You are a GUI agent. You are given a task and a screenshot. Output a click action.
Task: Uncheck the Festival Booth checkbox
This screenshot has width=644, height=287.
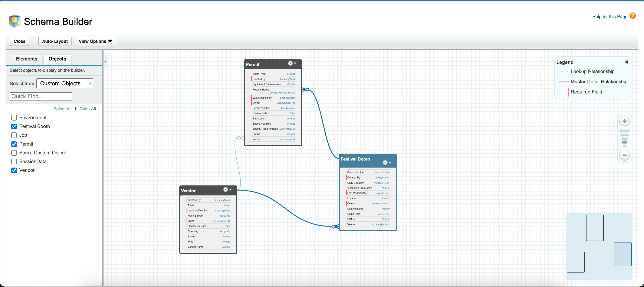pos(14,126)
